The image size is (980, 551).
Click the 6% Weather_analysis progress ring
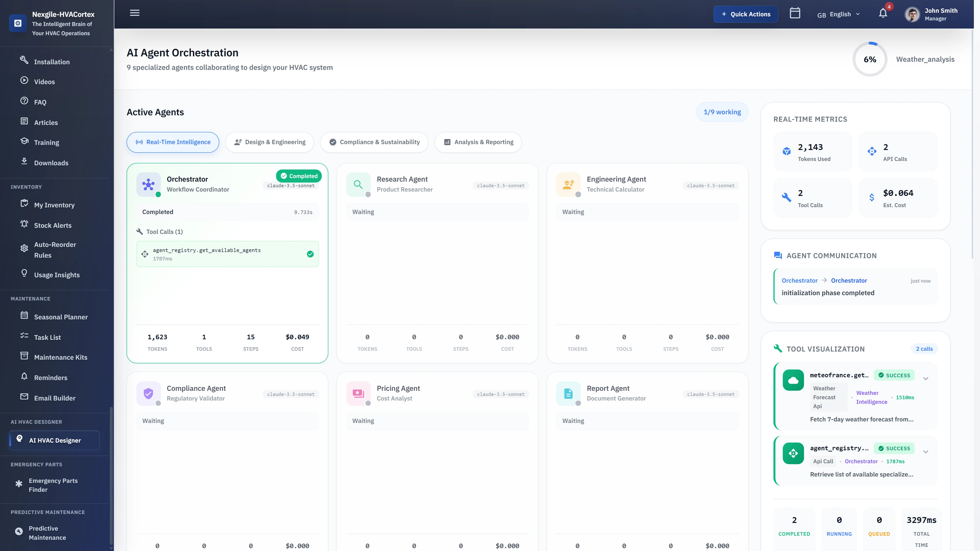click(870, 59)
